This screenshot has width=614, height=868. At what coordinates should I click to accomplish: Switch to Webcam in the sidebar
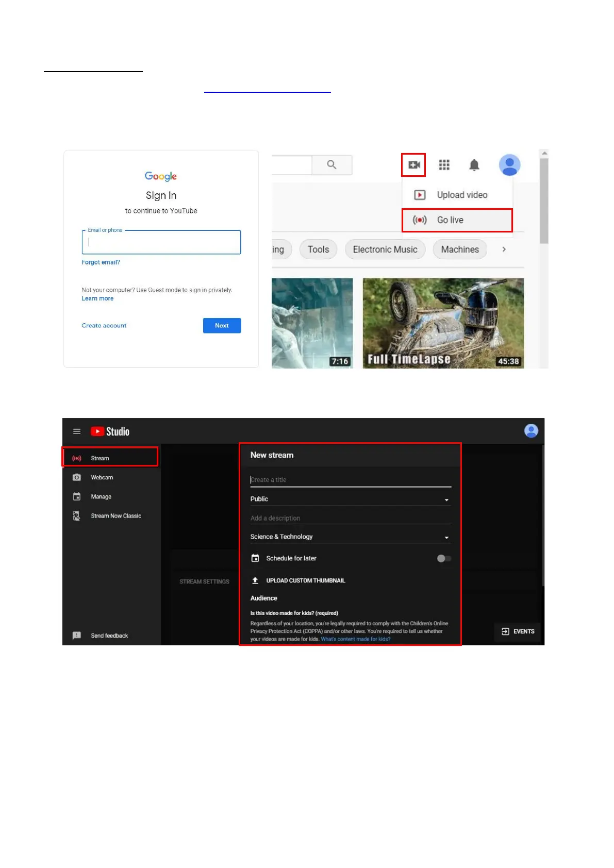[102, 477]
